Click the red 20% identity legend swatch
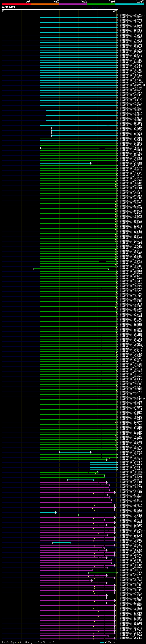 coord(16,4)
